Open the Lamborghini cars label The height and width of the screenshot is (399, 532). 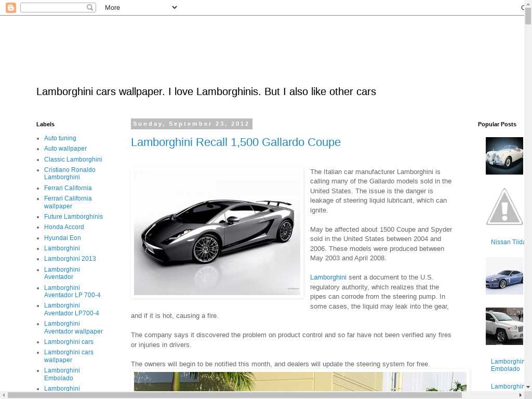click(x=69, y=342)
